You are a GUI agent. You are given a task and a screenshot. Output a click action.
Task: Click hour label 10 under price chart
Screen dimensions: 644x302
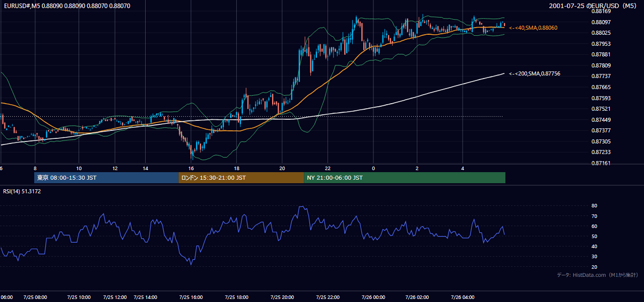[79, 168]
